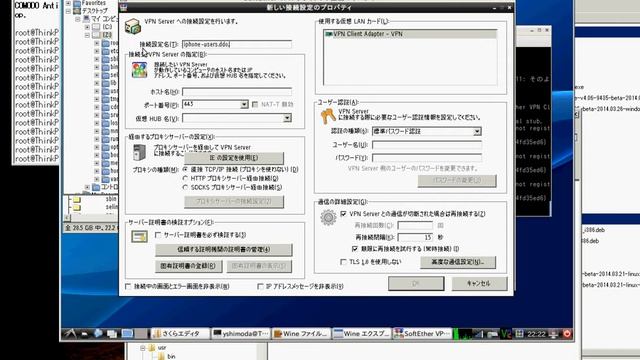Click the colorful VPN Server destination icon
Screen dimensions: 640x360
139,70
